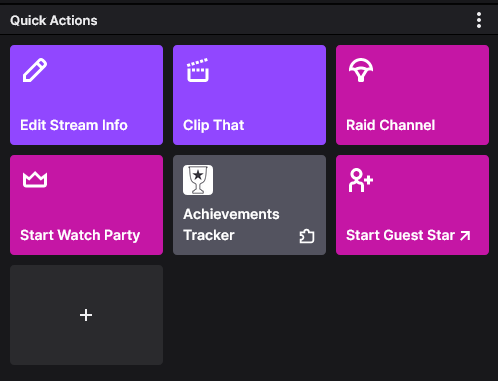Click the Achievements Tracker text label

point(231,225)
